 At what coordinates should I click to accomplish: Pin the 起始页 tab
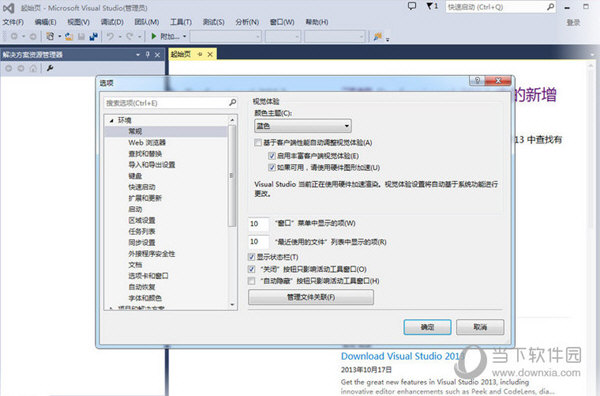200,55
